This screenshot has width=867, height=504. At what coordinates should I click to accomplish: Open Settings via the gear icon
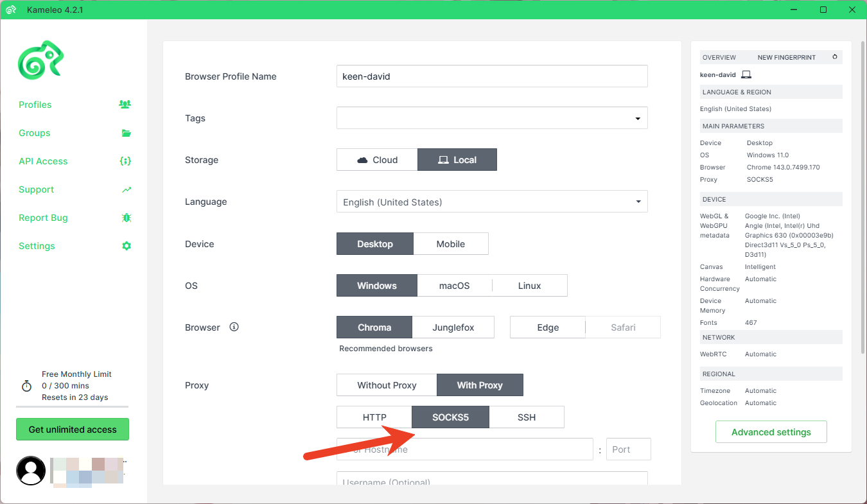127,246
